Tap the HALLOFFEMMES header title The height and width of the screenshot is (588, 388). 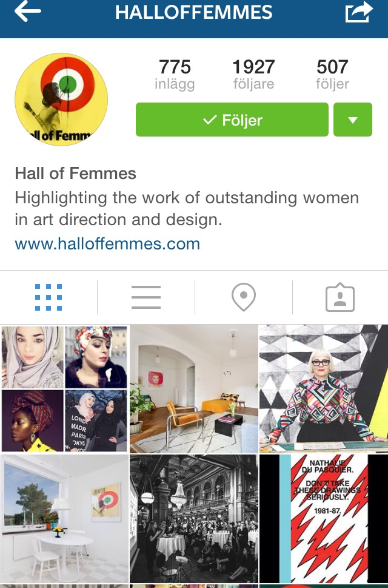(x=193, y=12)
